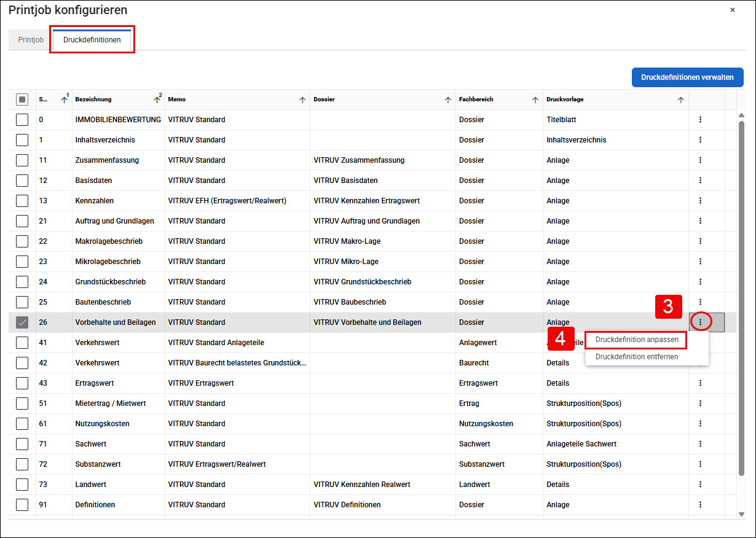Check the box for Inhaltsverzeichnis row
The height and width of the screenshot is (538, 756).
pos(22,140)
